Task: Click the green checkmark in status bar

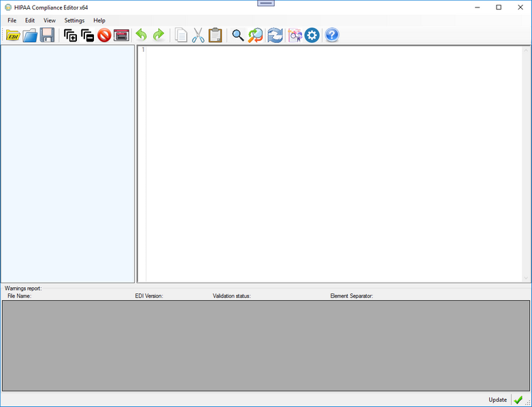Action: click(518, 400)
